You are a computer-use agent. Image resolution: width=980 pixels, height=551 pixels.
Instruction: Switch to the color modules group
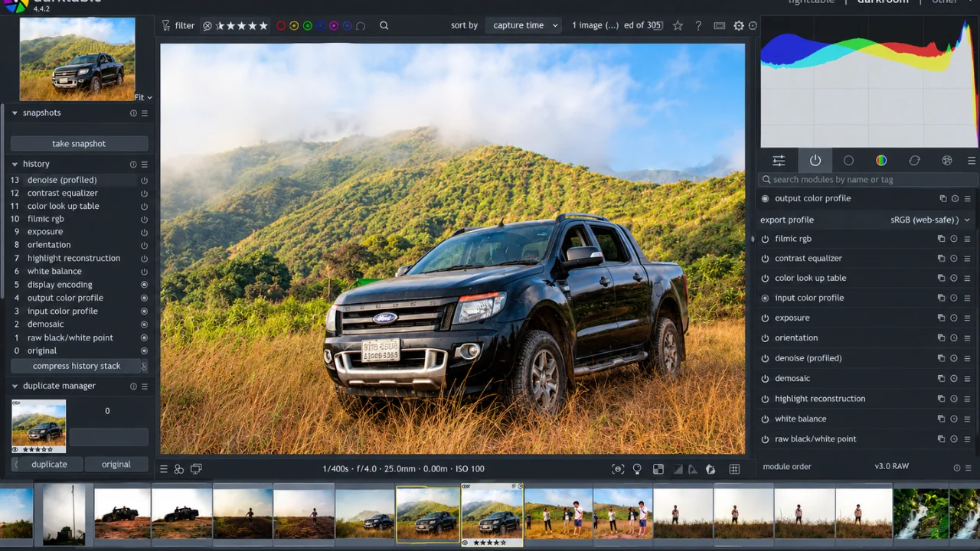pos(881,161)
